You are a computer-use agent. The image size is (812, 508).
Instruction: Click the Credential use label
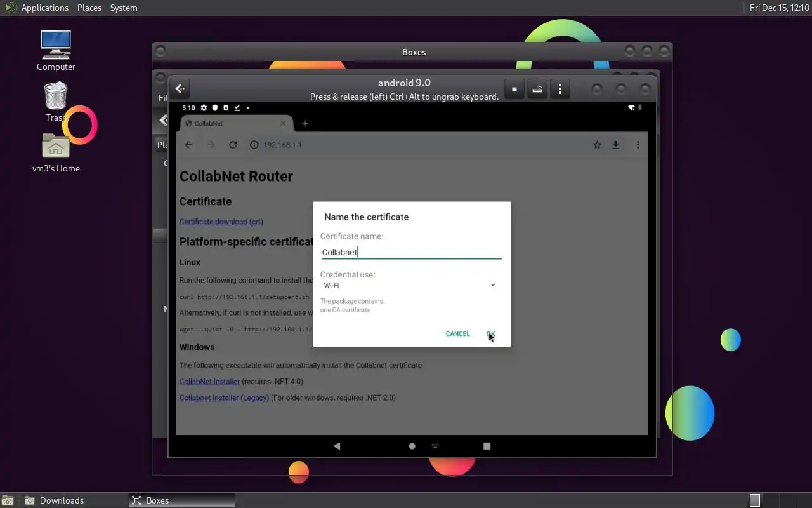pos(348,275)
